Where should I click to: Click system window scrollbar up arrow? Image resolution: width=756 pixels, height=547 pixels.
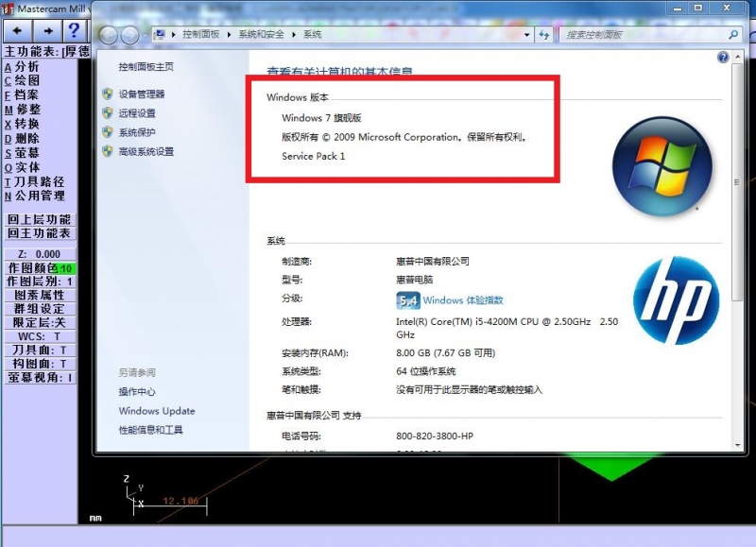pos(737,57)
